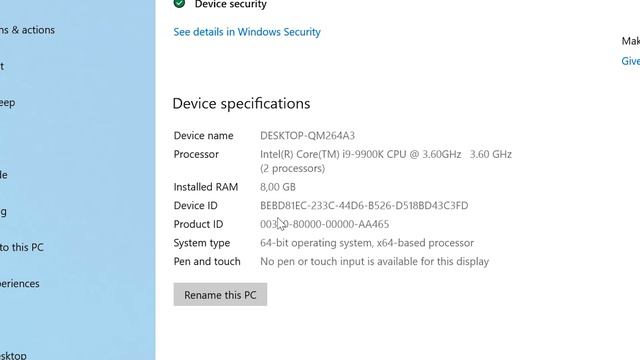Click the Device specifications heading
This screenshot has width=640, height=360.
click(241, 104)
